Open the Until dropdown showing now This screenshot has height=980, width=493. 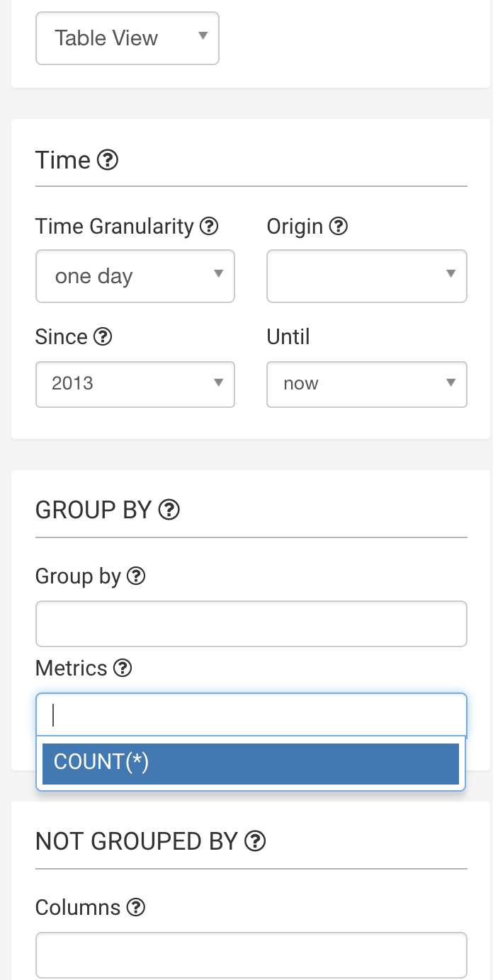click(366, 384)
